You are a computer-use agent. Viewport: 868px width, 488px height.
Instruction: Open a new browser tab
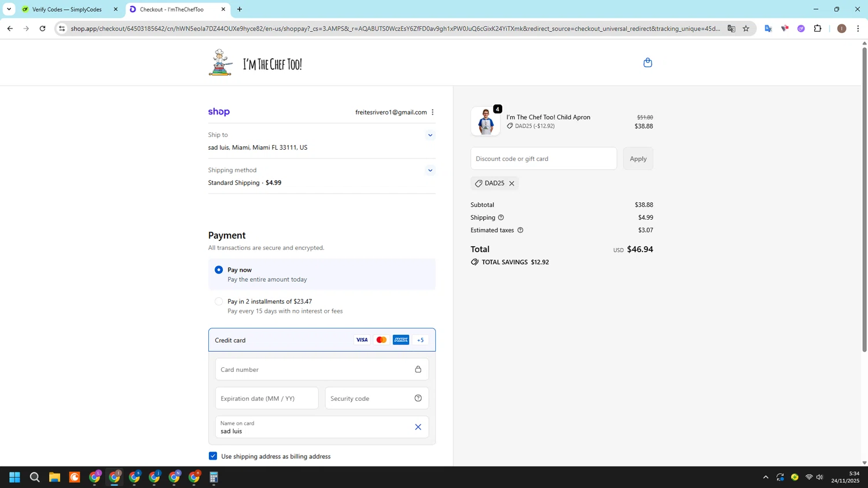[240, 9]
